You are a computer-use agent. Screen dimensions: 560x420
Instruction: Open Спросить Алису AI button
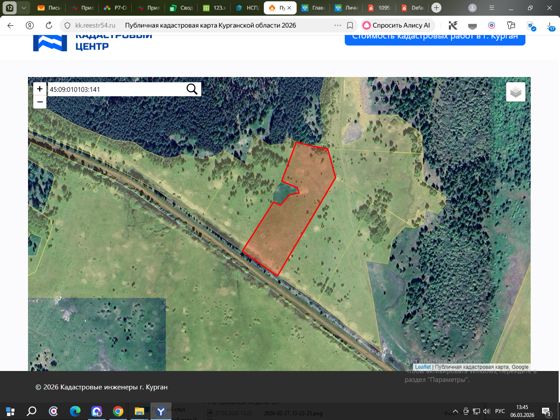pyautogui.click(x=397, y=25)
